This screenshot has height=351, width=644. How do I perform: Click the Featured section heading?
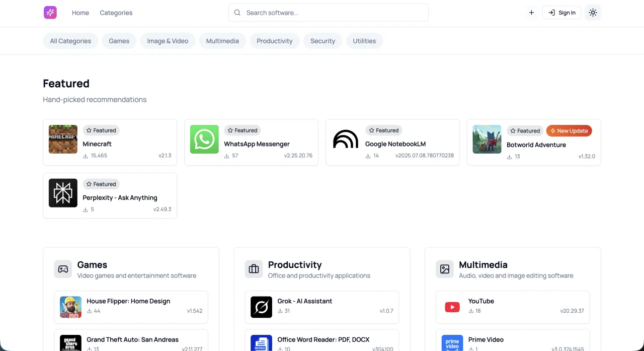[66, 84]
